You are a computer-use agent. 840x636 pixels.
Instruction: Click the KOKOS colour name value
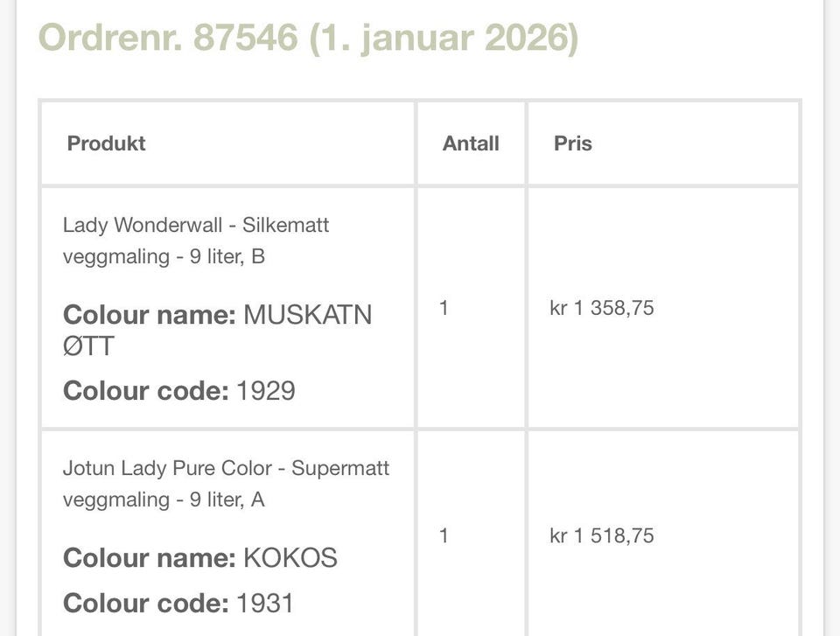290,558
